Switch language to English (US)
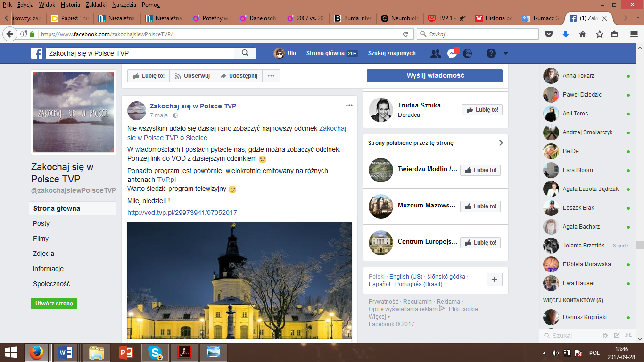The height and width of the screenshot is (362, 644). 405,277
